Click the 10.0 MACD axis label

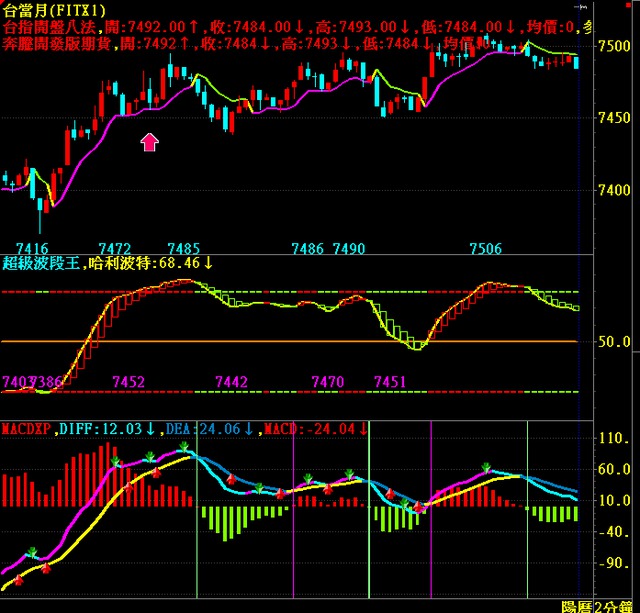pyautogui.click(x=614, y=501)
